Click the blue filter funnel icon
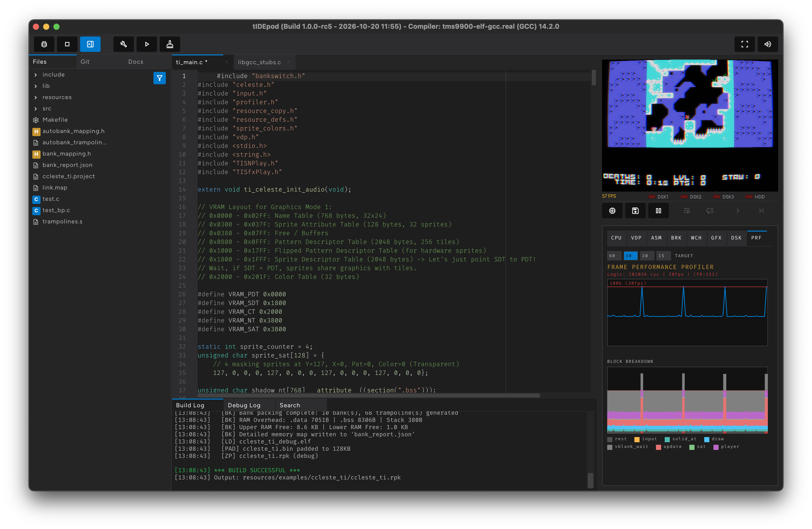The image size is (812, 529). tap(160, 78)
